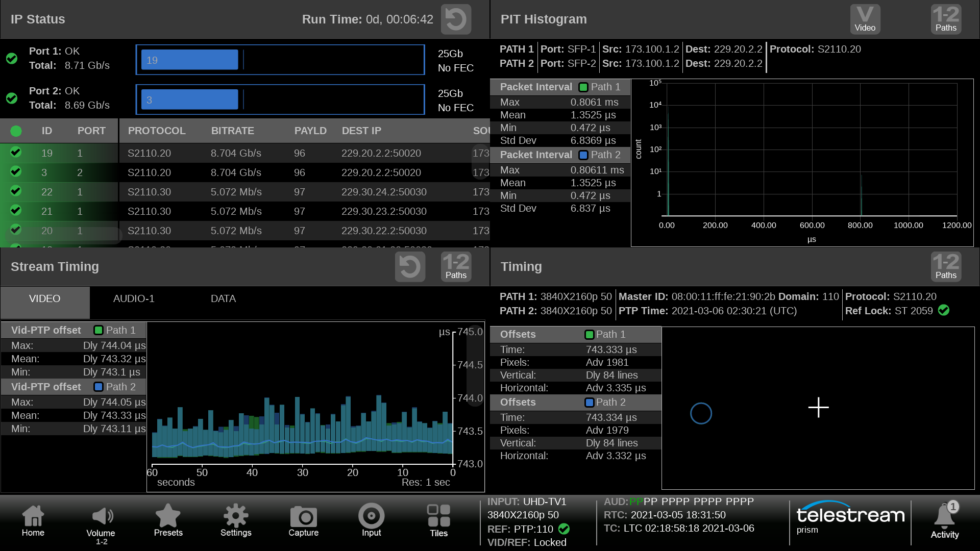Go to the Home screen
This screenshot has width=980, height=551.
pyautogui.click(x=33, y=521)
